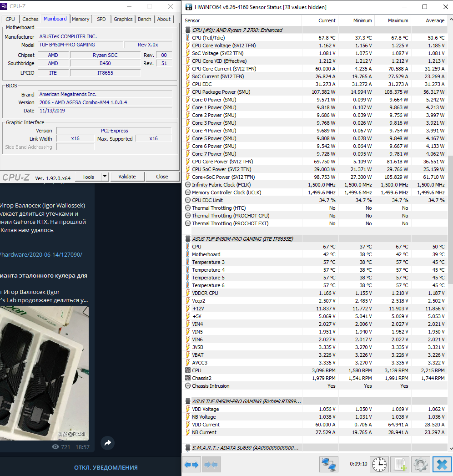Click the CPU Core Voltage lightning icon

pos(187,46)
